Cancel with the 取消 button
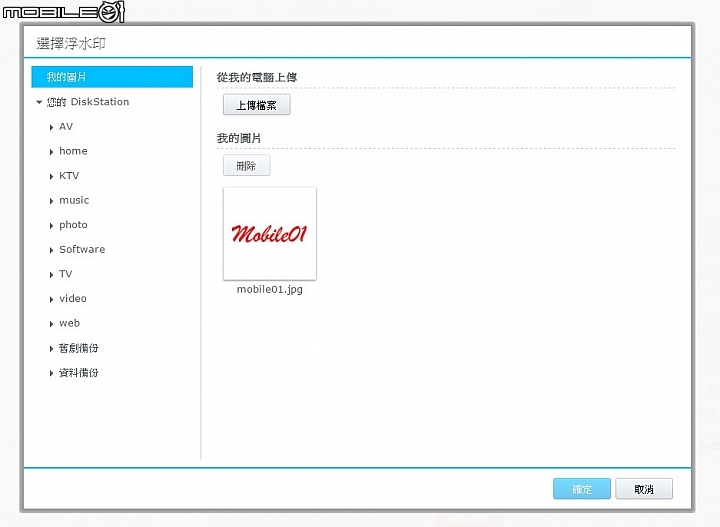Image resolution: width=720 pixels, height=527 pixels. (644, 489)
